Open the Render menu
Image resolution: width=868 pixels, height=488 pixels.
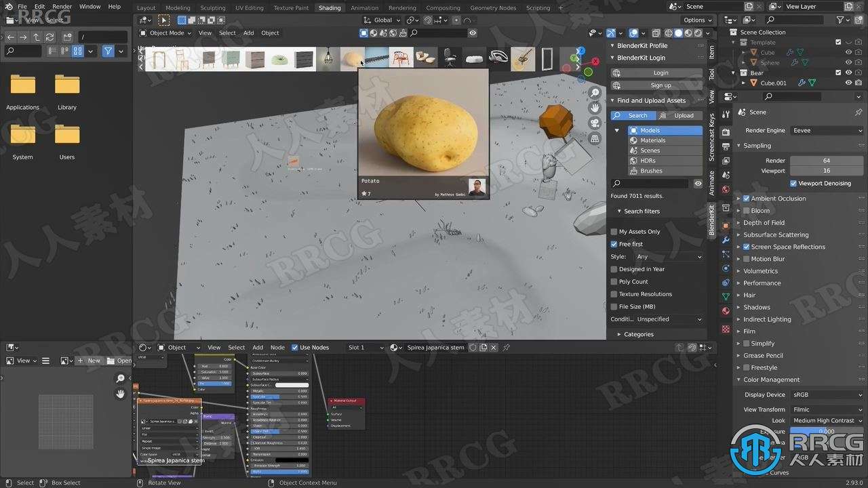coord(62,7)
